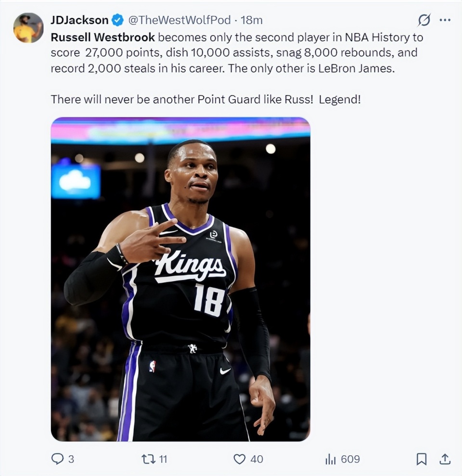Click the blue verified badge
Screen dimensions: 462x476
[x=118, y=20]
